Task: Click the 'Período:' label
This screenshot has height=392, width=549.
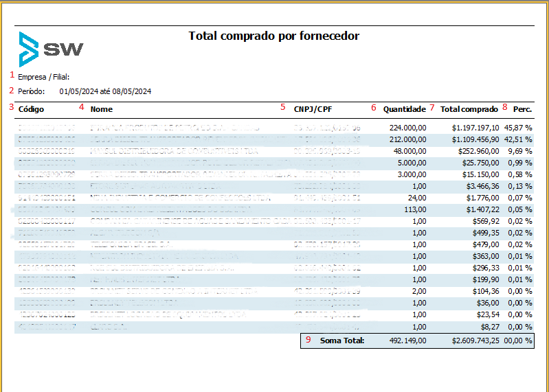Action: point(32,91)
